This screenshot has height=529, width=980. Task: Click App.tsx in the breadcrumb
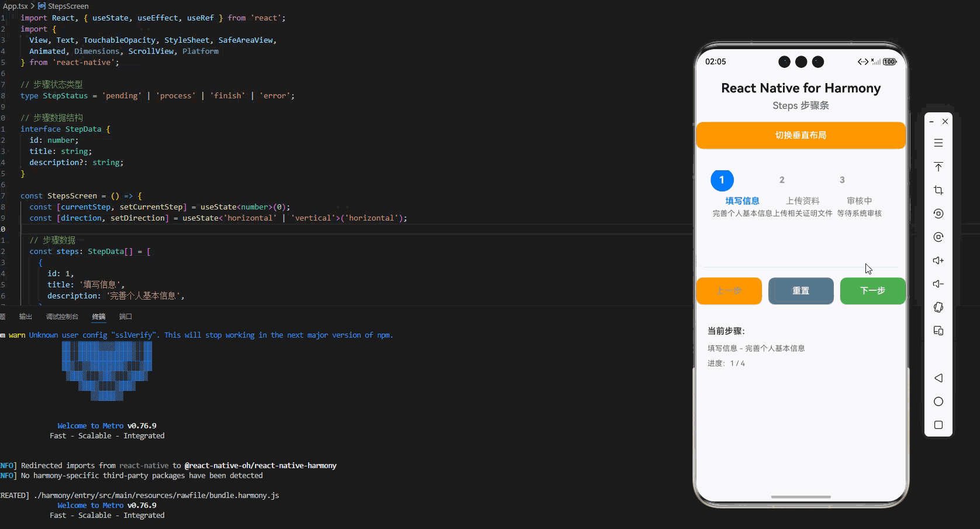point(15,6)
